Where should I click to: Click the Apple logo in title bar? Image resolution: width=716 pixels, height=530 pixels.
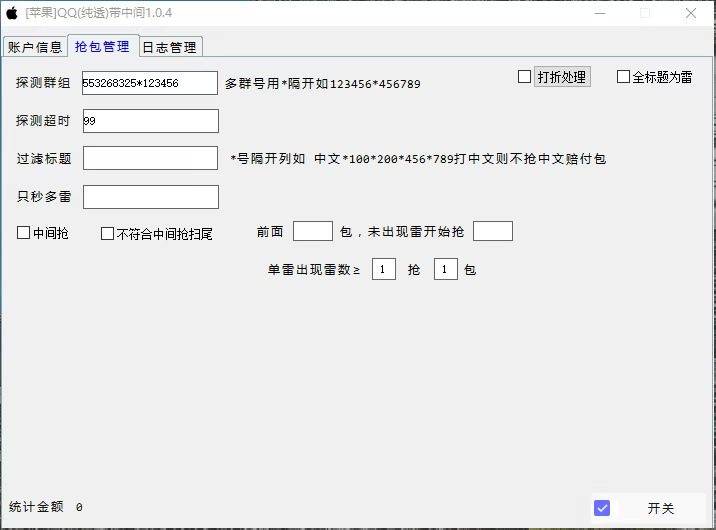[x=12, y=13]
